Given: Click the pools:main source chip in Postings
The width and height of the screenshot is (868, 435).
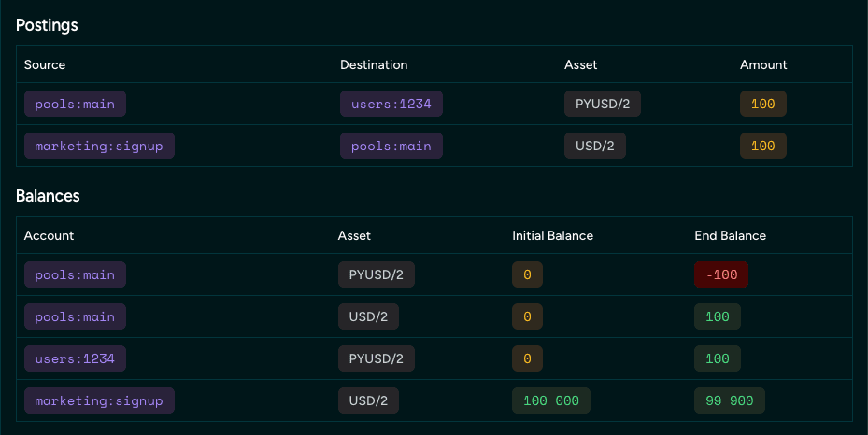Looking at the screenshot, I should pos(75,104).
